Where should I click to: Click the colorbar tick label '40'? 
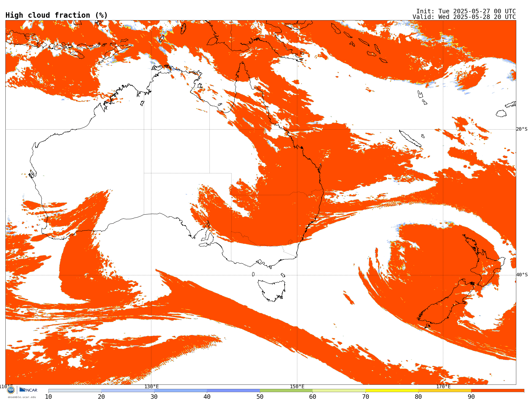pyautogui.click(x=207, y=397)
